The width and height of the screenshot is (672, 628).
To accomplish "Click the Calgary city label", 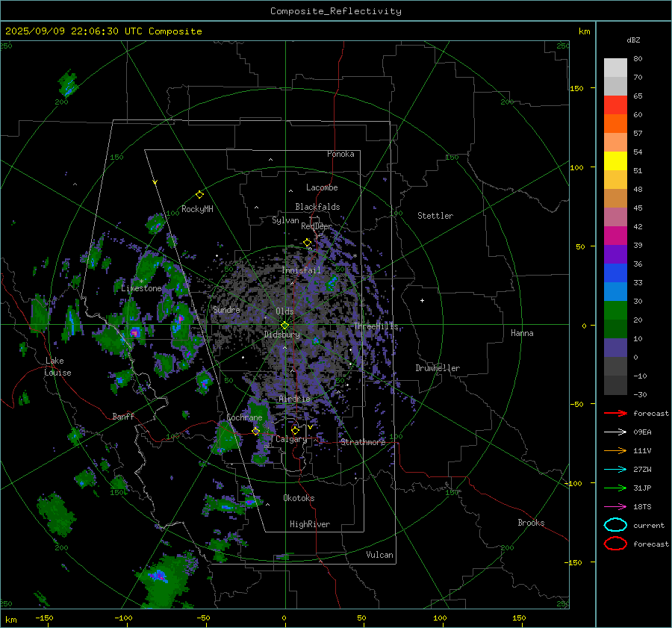I will 291,439.
